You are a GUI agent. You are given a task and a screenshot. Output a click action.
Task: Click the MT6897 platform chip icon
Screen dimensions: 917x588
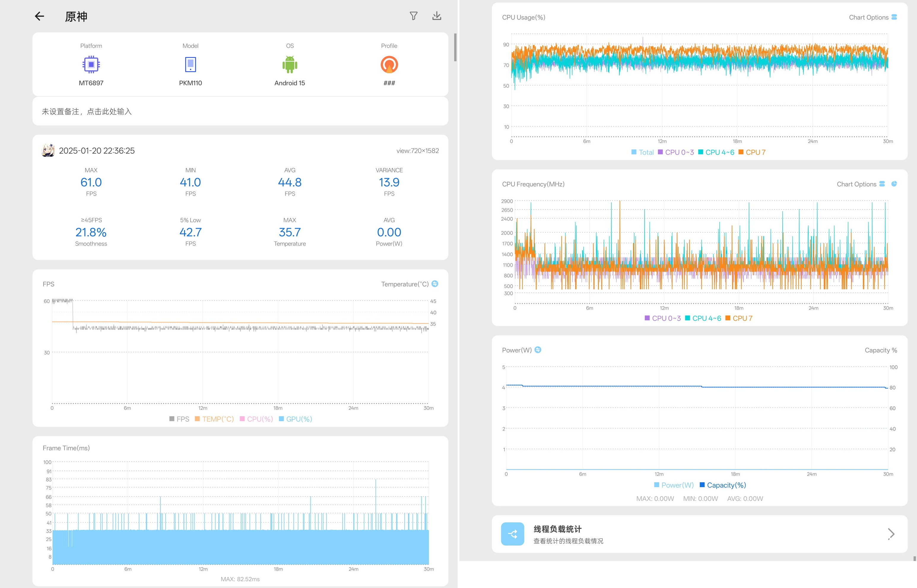(91, 65)
